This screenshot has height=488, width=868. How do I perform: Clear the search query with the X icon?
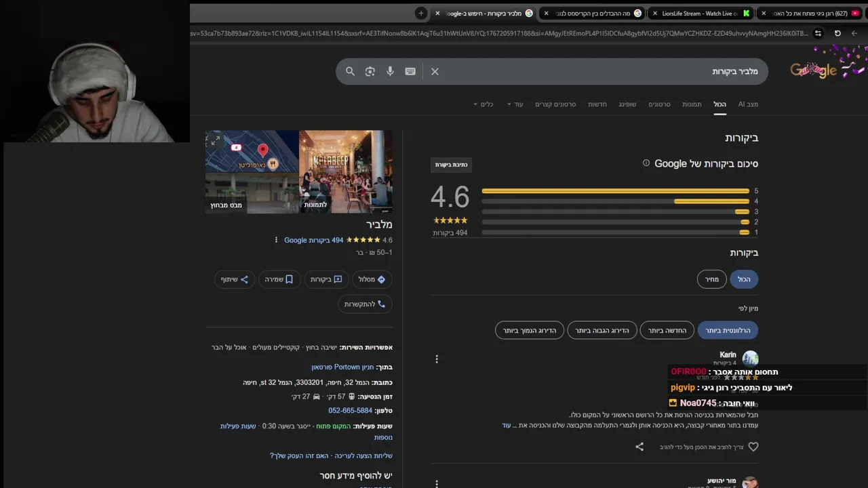point(435,71)
